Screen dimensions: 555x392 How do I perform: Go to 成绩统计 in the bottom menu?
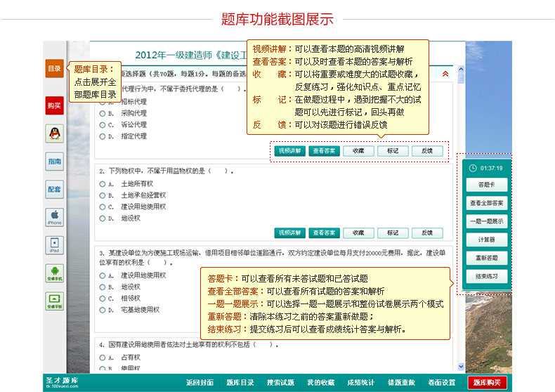tap(360, 383)
